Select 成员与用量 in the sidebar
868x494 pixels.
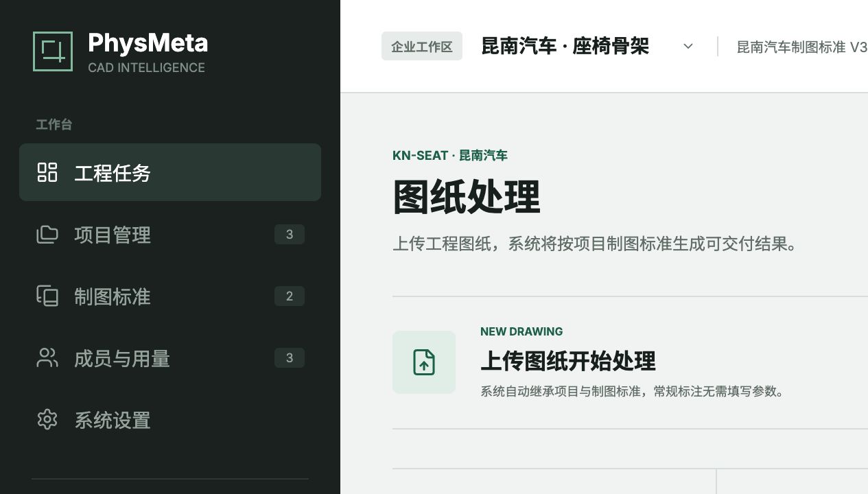(170, 358)
